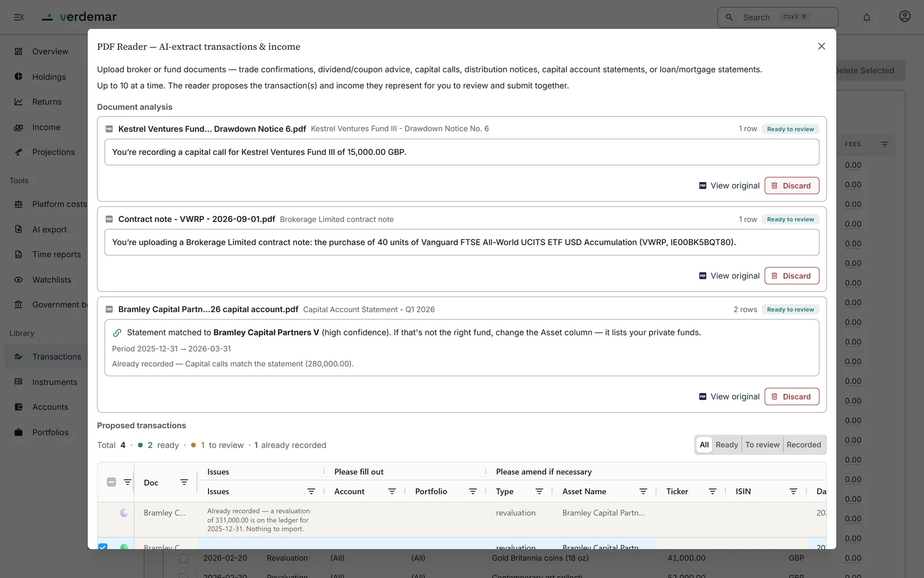Click the Portfolios briefcase icon

click(18, 432)
